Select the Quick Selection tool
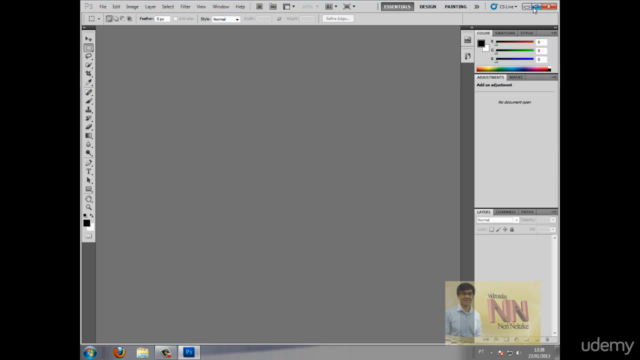Image resolution: width=640 pixels, height=360 pixels. click(x=89, y=65)
